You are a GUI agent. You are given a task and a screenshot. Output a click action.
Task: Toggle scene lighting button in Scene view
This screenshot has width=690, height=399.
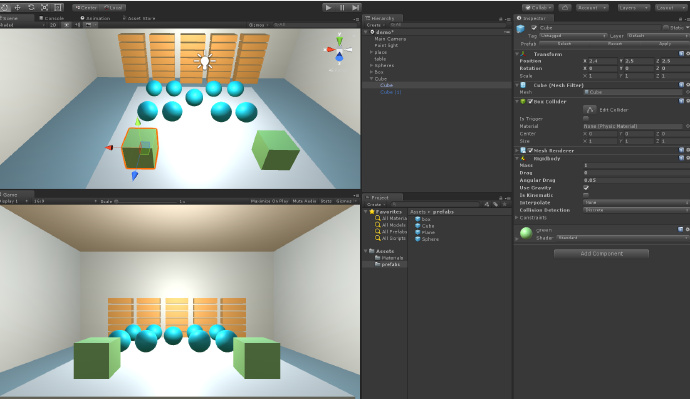pos(66,25)
